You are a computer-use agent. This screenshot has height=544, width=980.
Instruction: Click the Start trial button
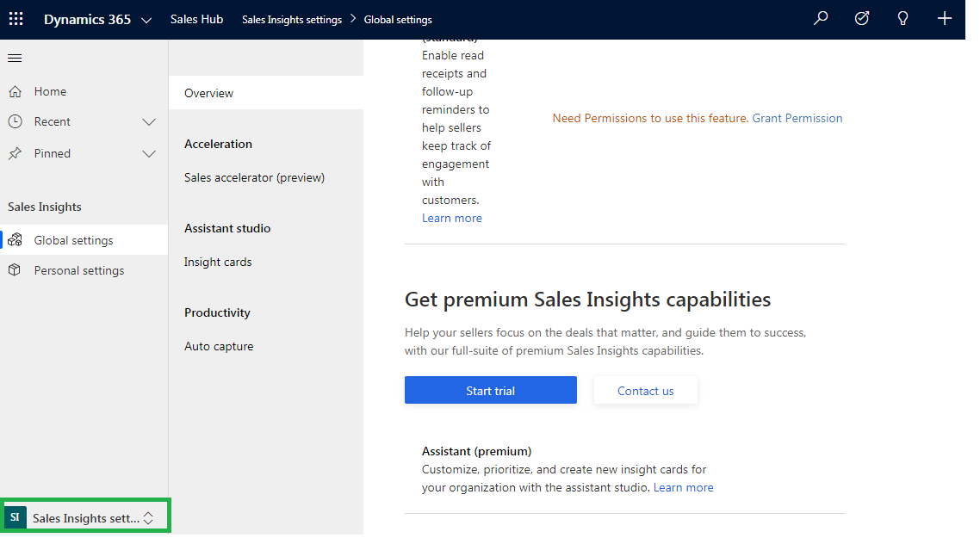tap(490, 390)
